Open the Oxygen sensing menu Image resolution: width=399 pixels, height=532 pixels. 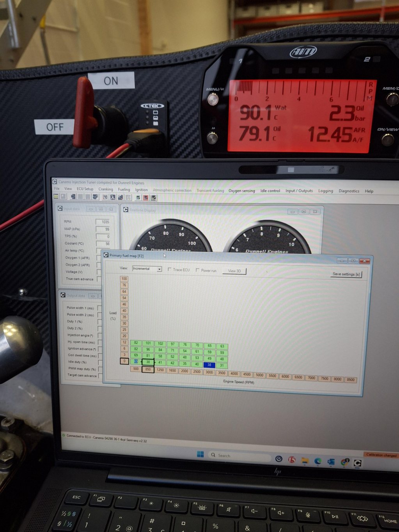pyautogui.click(x=241, y=191)
